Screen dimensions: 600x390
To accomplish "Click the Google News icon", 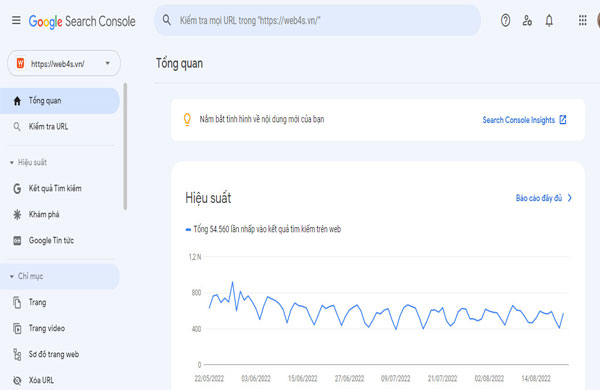I will 17,240.
